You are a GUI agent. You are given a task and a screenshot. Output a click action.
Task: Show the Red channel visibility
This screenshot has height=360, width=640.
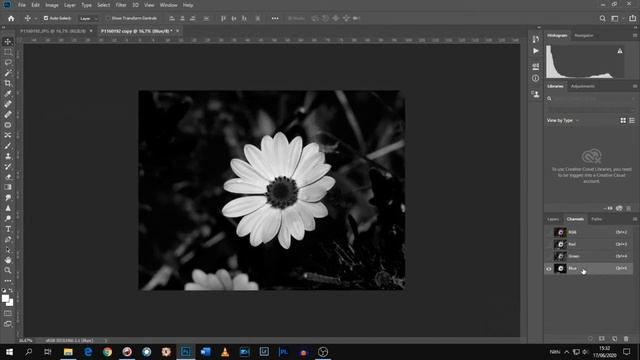tap(549, 244)
